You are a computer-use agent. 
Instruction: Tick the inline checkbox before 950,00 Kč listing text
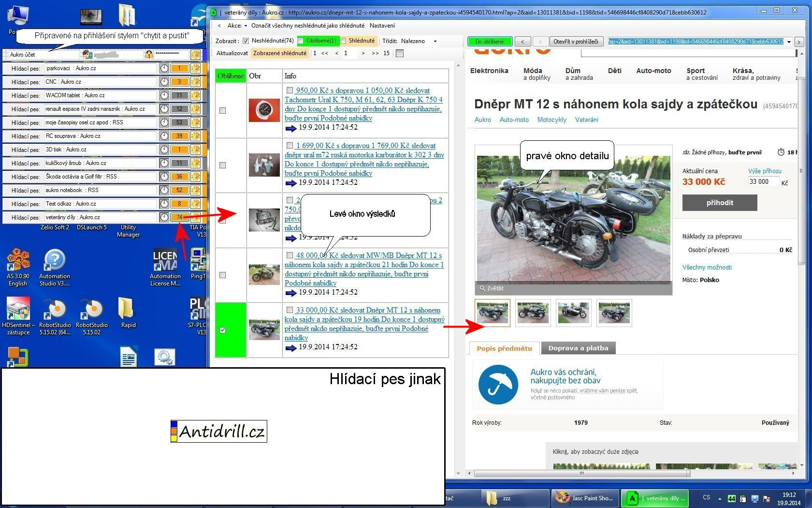click(290, 90)
